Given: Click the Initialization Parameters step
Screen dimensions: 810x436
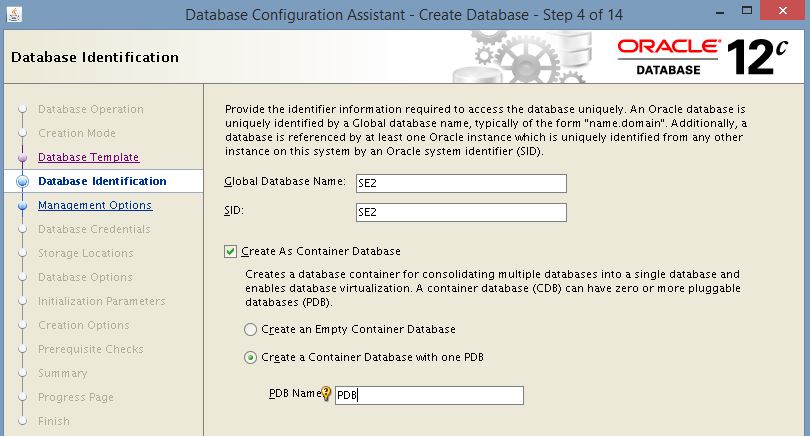Looking at the screenshot, I should point(101,301).
